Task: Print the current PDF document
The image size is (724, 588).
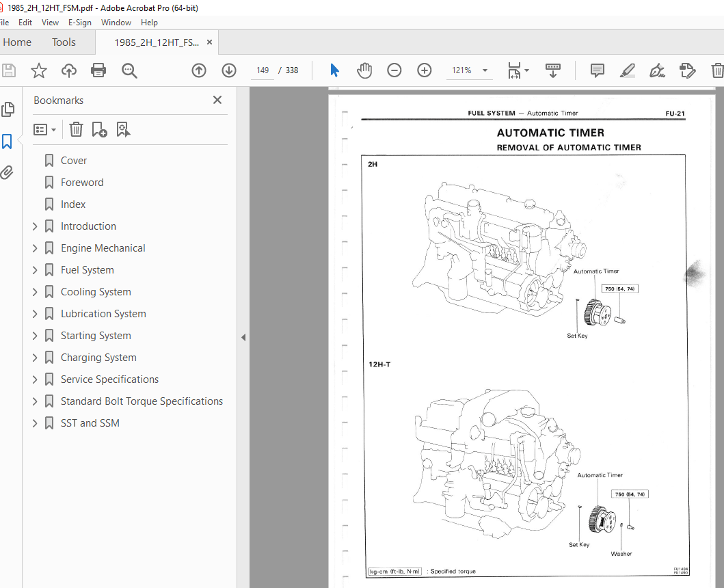Action: click(98, 70)
